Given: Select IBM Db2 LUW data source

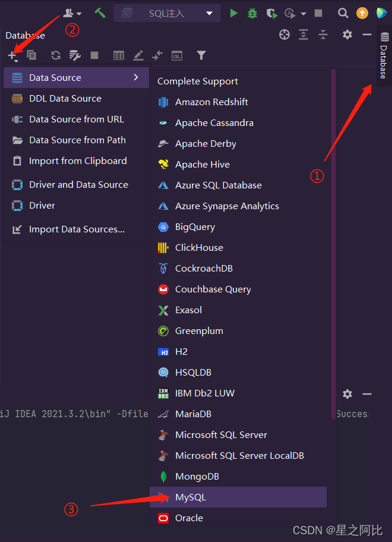Looking at the screenshot, I should coord(238,393).
